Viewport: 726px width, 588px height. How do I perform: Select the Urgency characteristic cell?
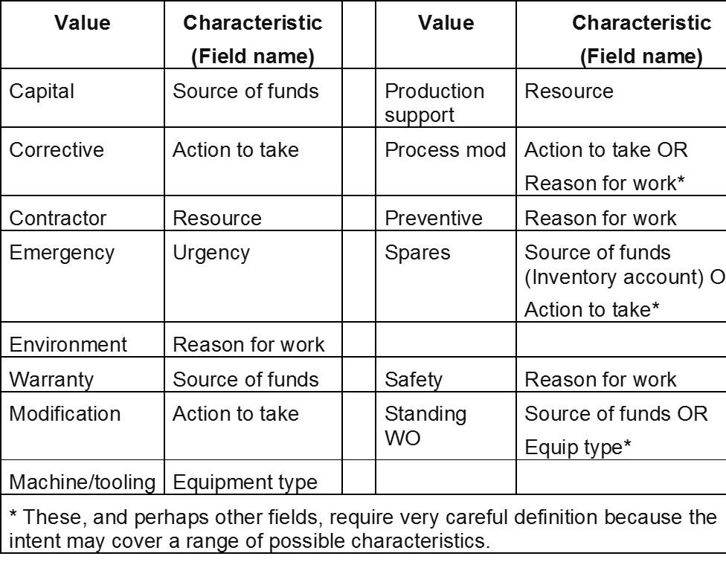coord(253,277)
